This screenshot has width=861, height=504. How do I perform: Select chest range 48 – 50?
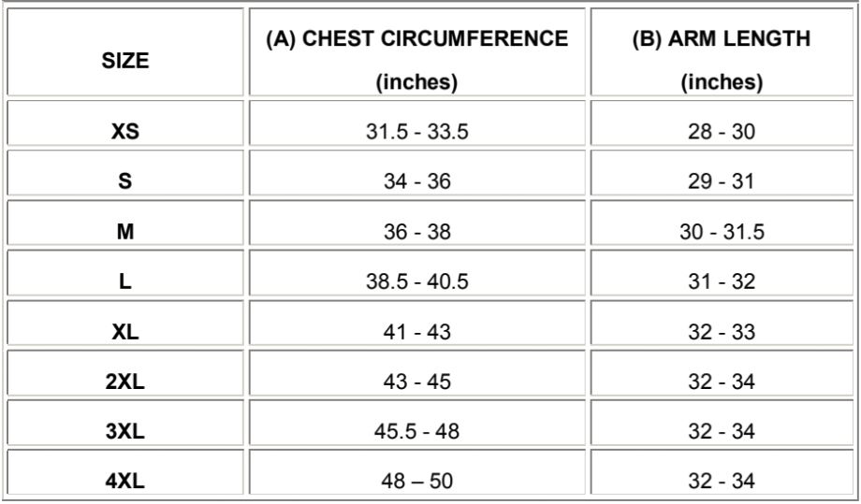(416, 482)
